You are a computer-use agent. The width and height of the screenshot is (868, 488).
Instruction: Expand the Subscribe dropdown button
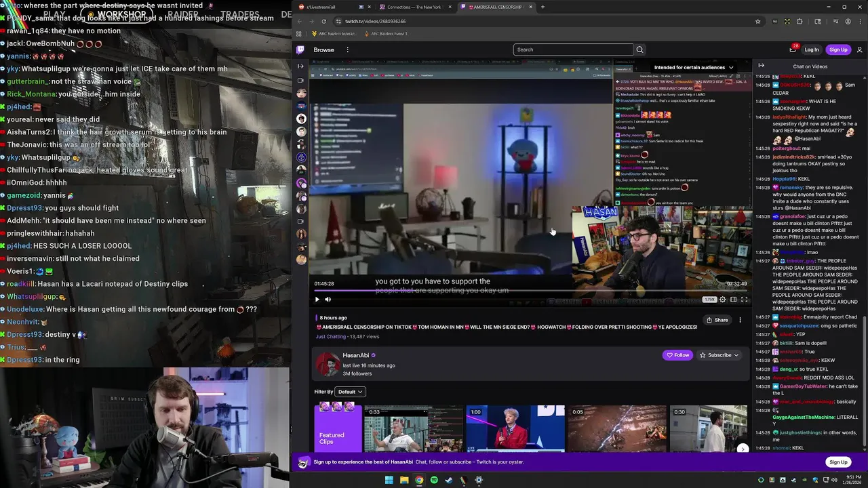pos(719,355)
